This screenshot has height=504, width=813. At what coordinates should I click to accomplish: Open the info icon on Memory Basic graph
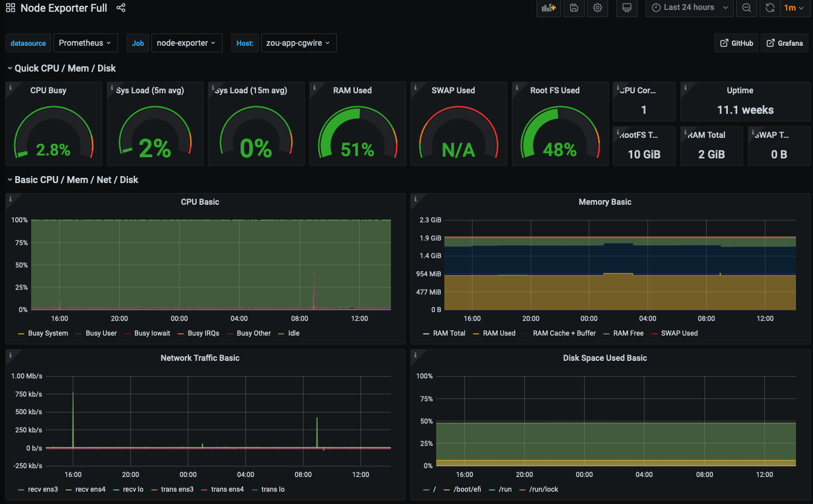(x=415, y=198)
